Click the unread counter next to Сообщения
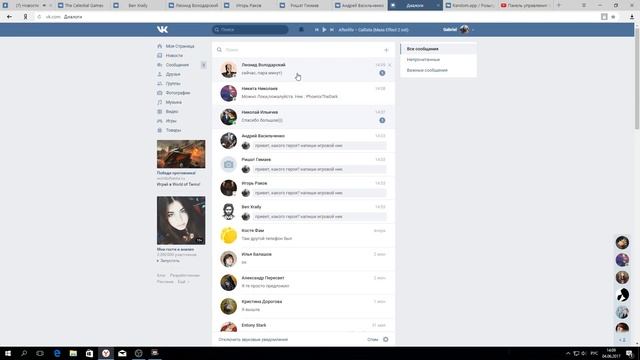The image size is (640, 360). click(x=203, y=65)
